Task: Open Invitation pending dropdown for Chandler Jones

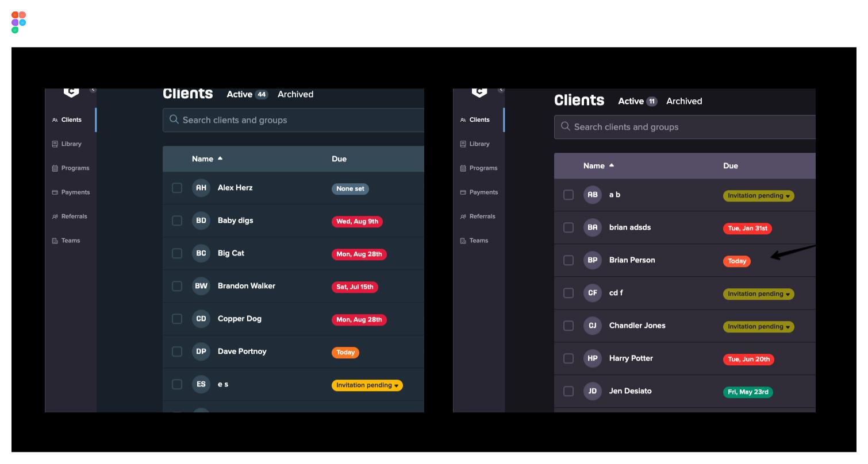Action: pyautogui.click(x=788, y=327)
